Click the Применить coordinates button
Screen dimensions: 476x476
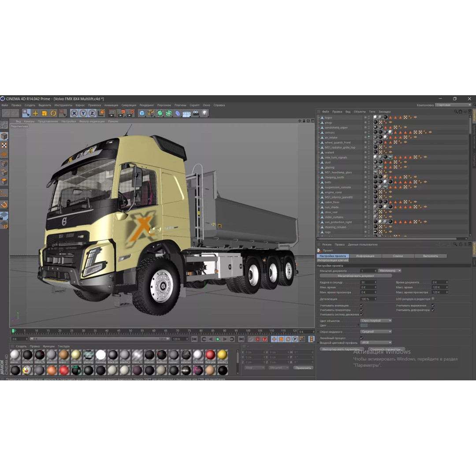click(303, 368)
